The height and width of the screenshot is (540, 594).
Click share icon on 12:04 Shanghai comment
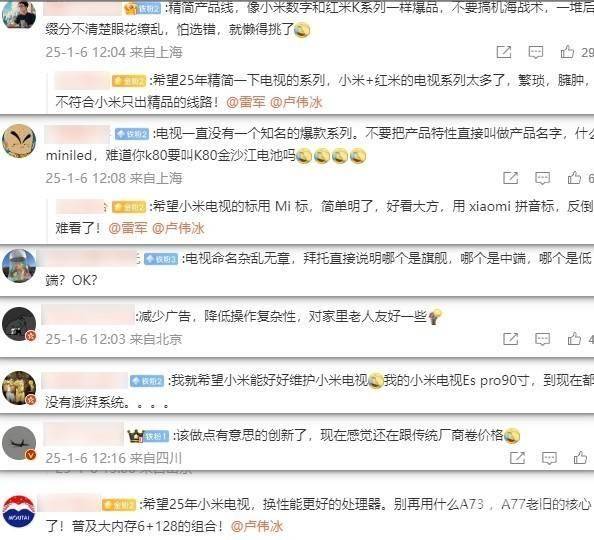coord(504,52)
